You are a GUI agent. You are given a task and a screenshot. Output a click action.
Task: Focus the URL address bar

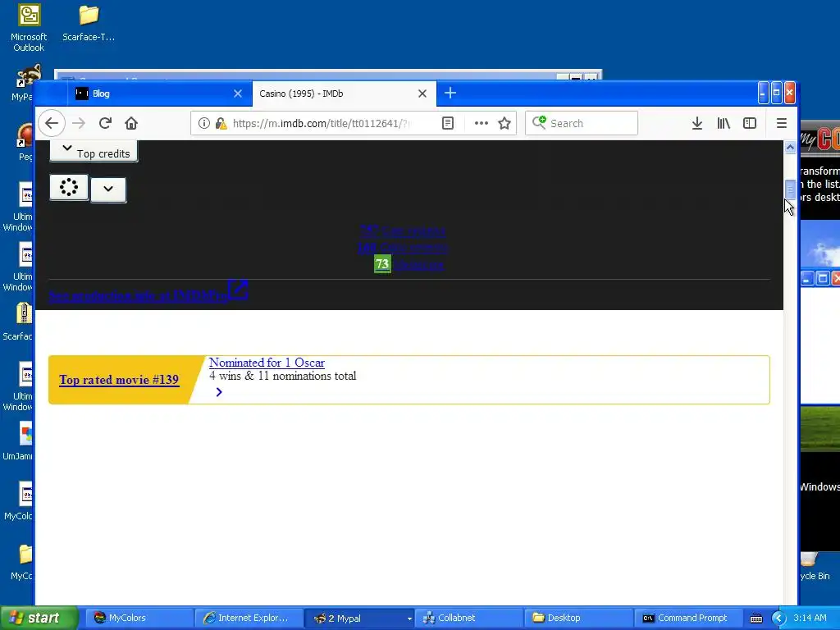coord(322,123)
